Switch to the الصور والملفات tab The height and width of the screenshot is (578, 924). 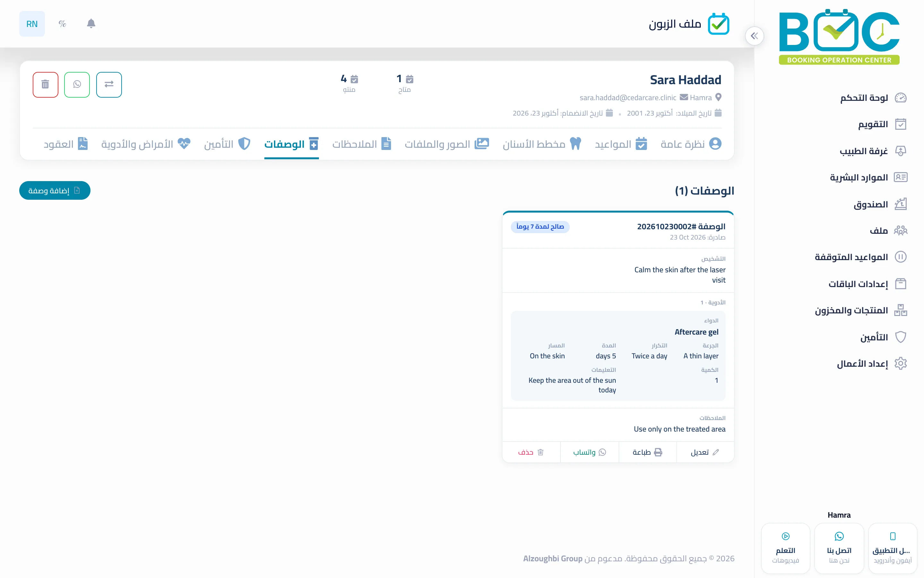click(x=447, y=144)
